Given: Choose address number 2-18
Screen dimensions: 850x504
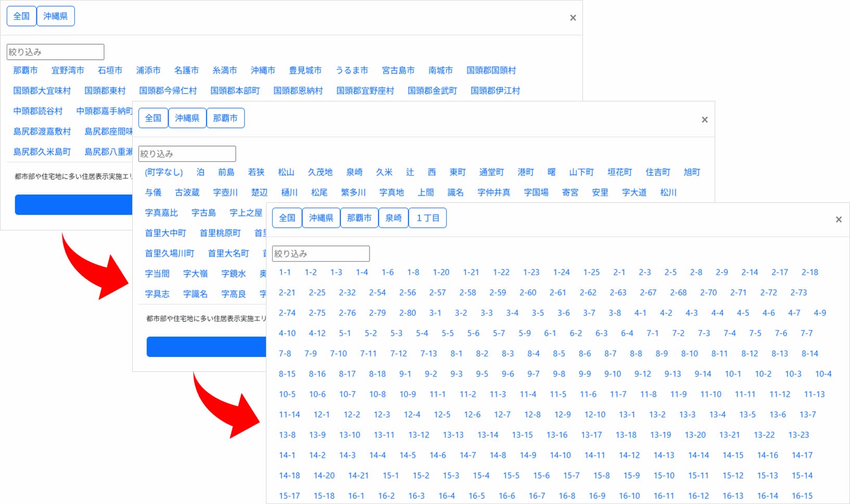Looking at the screenshot, I should [809, 272].
